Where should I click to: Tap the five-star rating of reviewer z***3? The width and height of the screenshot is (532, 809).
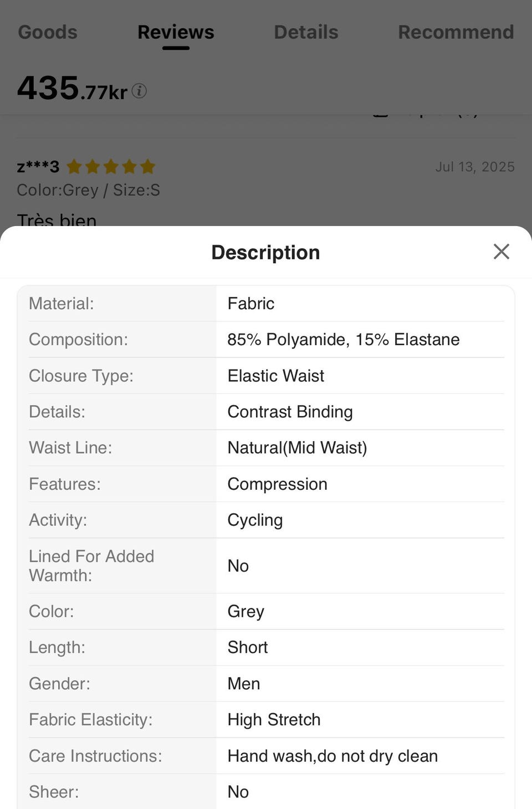pyautogui.click(x=111, y=166)
